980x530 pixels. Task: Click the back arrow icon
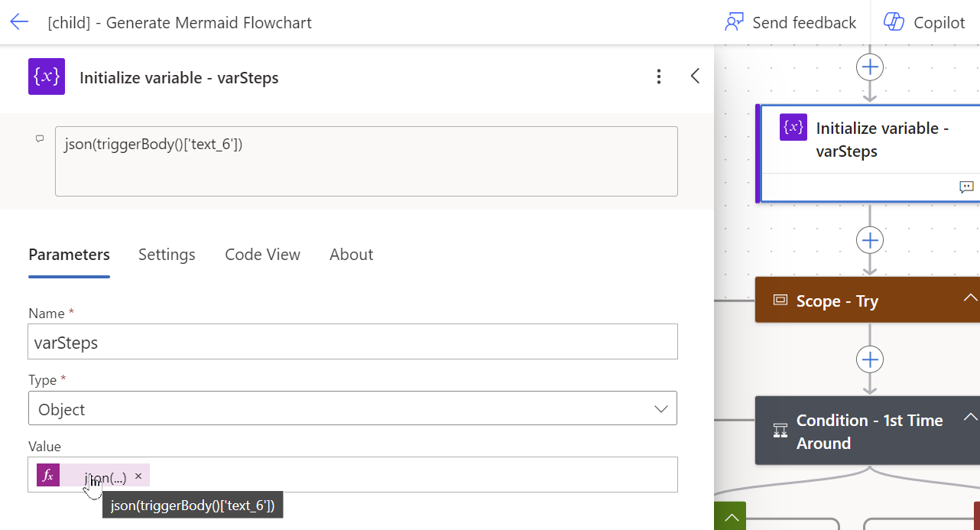point(19,22)
